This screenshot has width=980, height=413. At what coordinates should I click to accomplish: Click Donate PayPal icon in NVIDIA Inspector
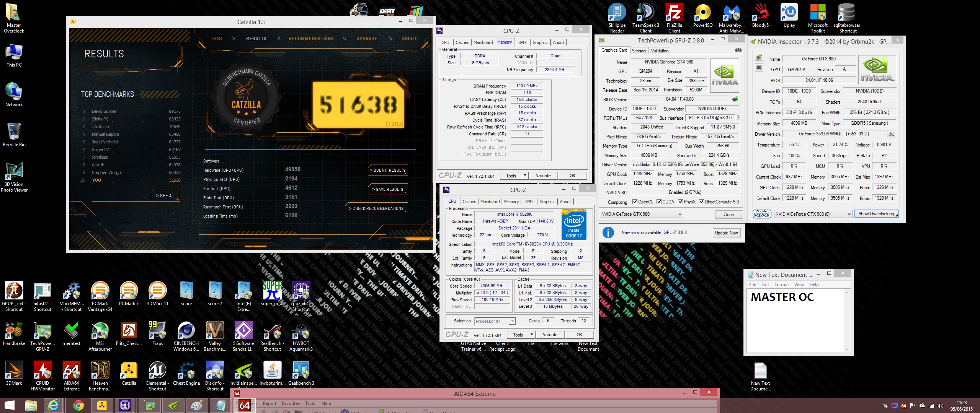point(762,214)
